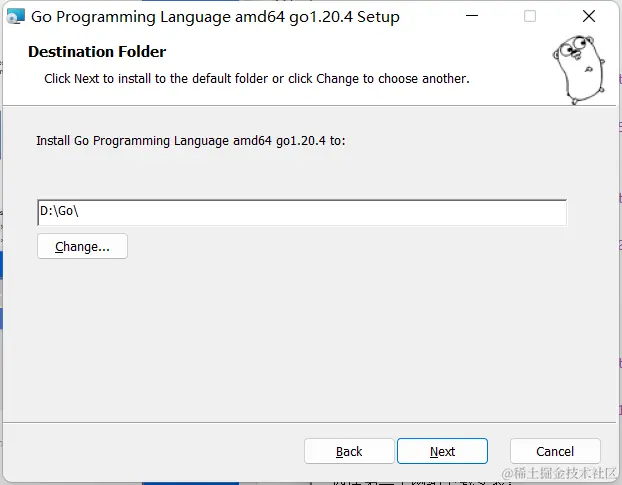This screenshot has width=622, height=485.
Task: Click the 'Destination Folder' heading
Action: click(x=97, y=52)
